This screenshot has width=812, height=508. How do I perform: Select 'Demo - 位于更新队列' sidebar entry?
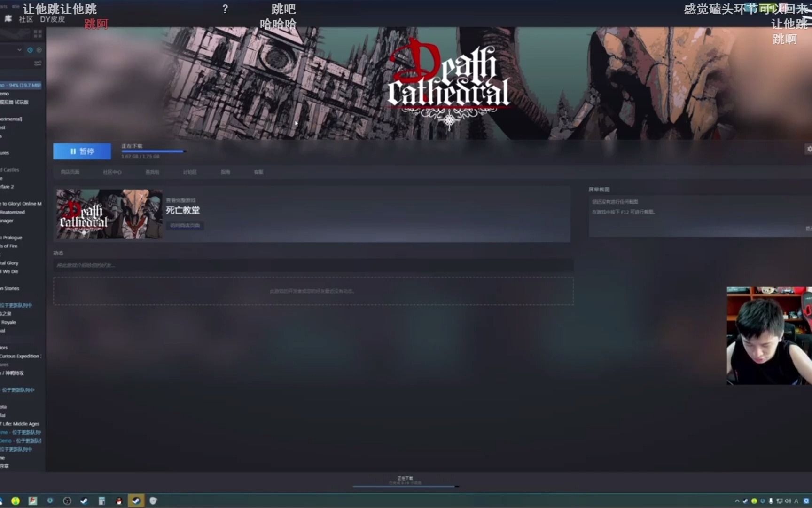click(21, 441)
